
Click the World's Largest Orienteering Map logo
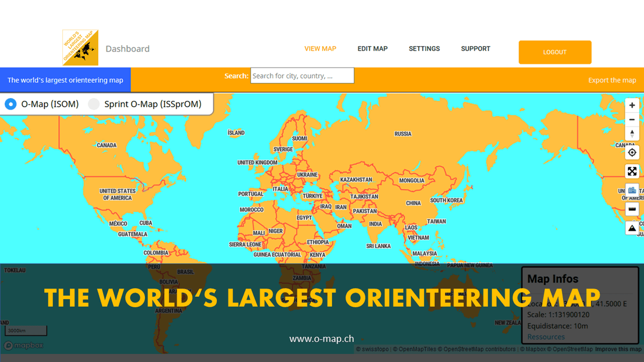(x=80, y=48)
